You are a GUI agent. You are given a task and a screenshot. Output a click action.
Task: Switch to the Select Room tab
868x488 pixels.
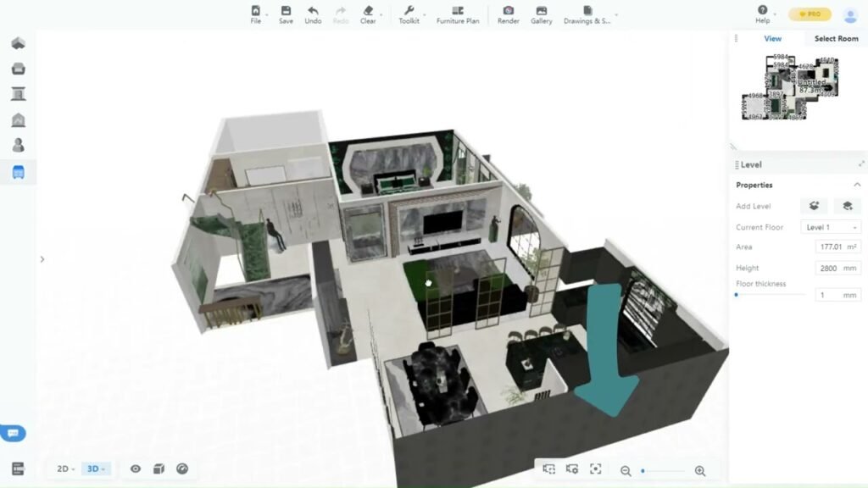pyautogui.click(x=835, y=38)
